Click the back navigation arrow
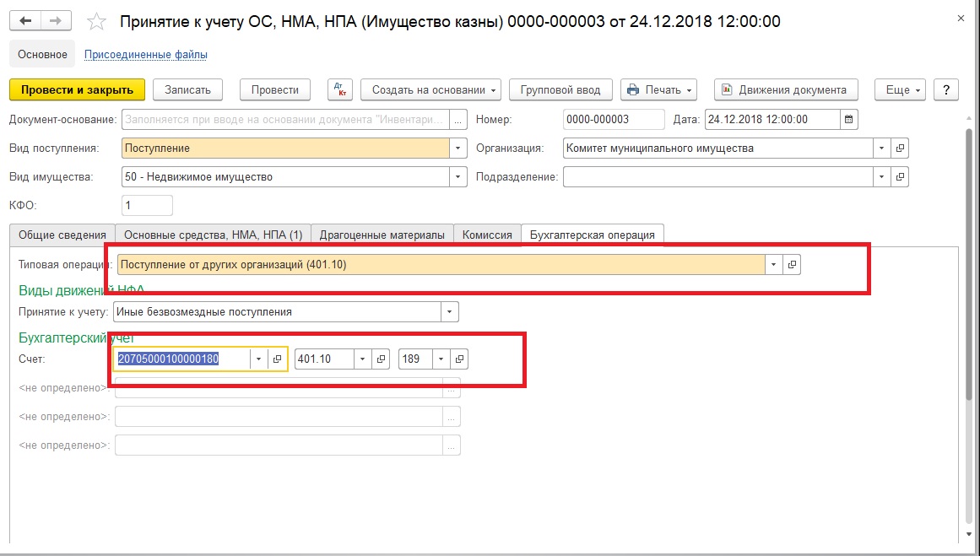 click(25, 21)
